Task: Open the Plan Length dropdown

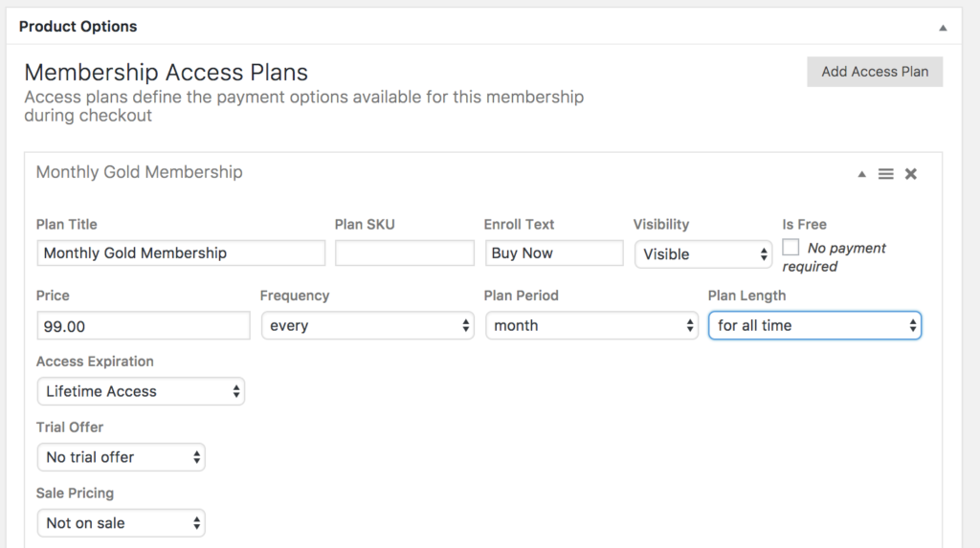Action: click(x=814, y=325)
